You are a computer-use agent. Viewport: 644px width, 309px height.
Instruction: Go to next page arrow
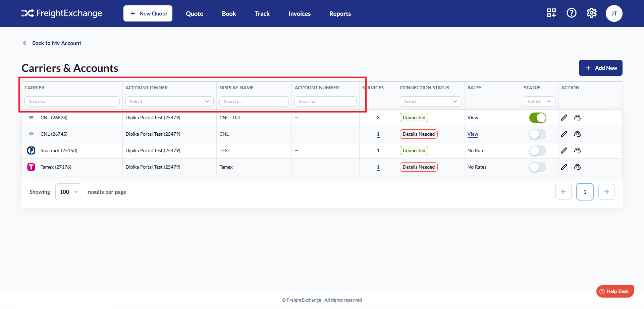click(606, 192)
